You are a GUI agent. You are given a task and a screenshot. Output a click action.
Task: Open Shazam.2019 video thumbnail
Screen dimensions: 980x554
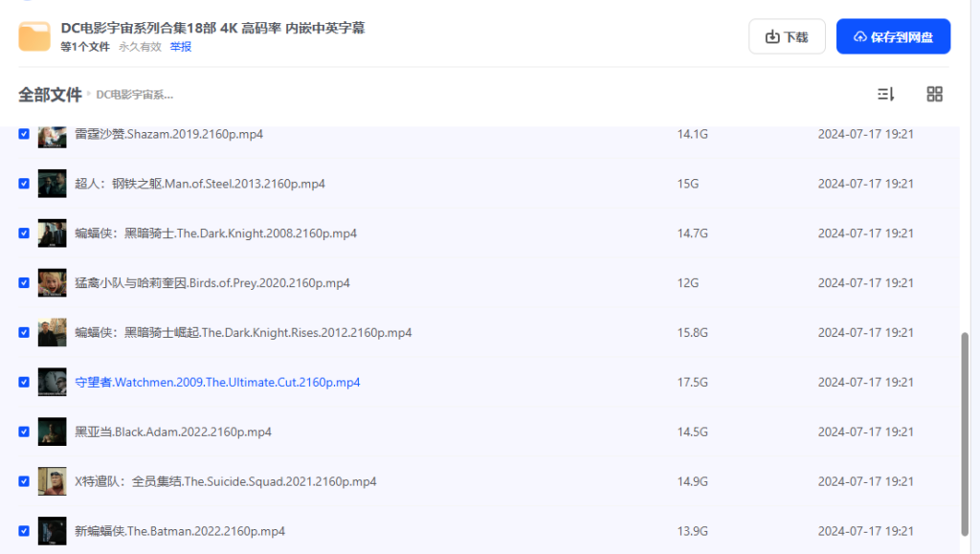pyautogui.click(x=52, y=136)
